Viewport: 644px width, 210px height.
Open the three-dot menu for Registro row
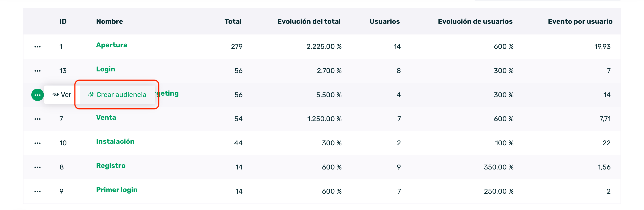tap(38, 167)
